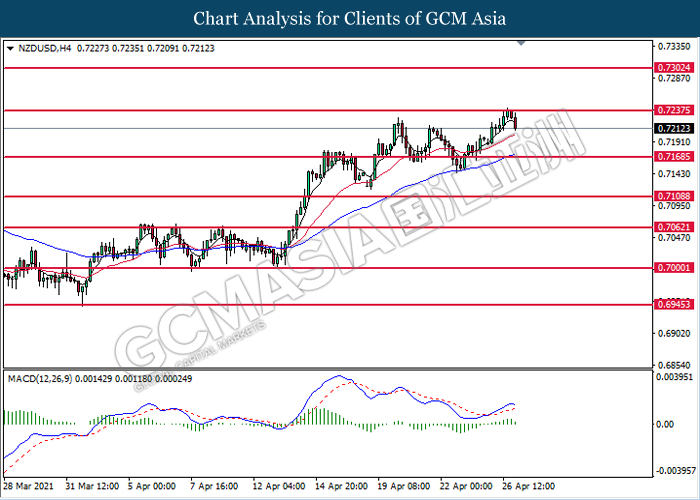Click the 0.68540 price axis value
Screen dimensions: 700x500
tap(674, 365)
